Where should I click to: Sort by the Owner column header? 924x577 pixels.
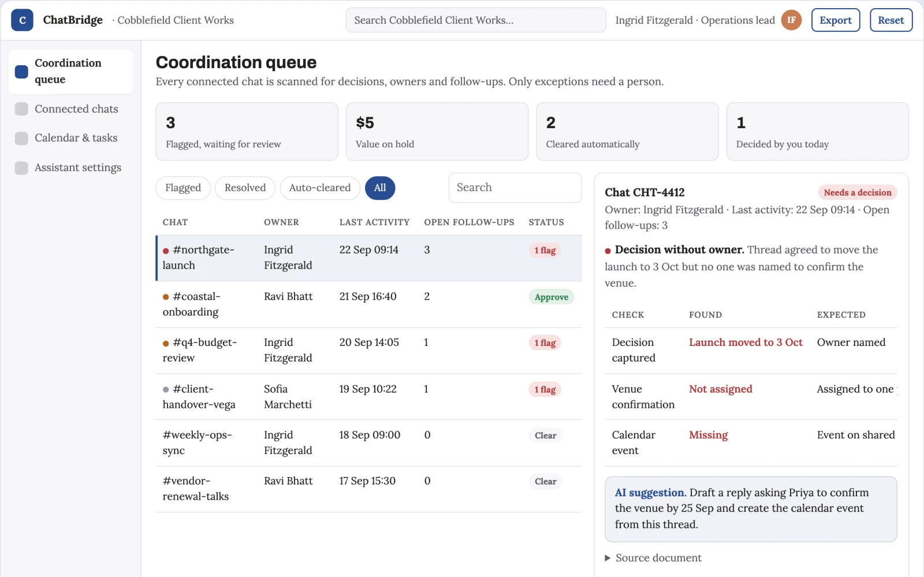281,222
